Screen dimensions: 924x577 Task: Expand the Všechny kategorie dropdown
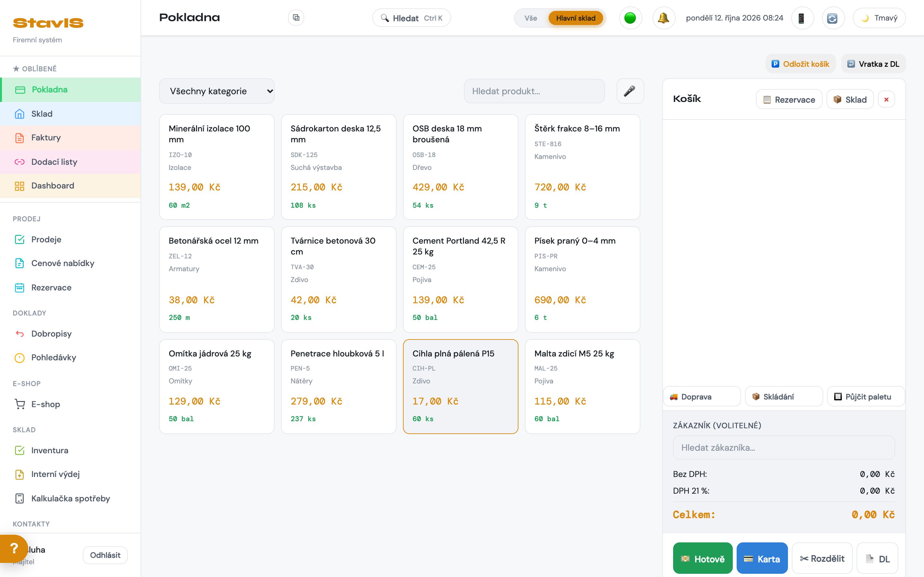(217, 91)
